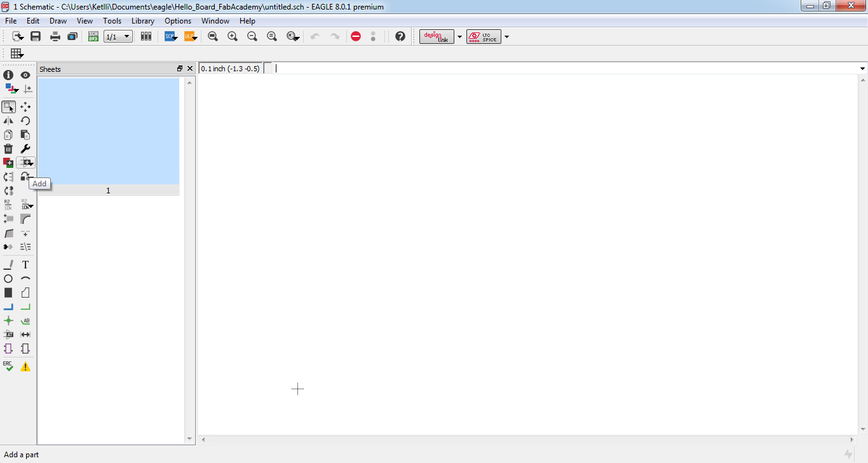
Task: Select the Name tool
Action: click(x=8, y=205)
